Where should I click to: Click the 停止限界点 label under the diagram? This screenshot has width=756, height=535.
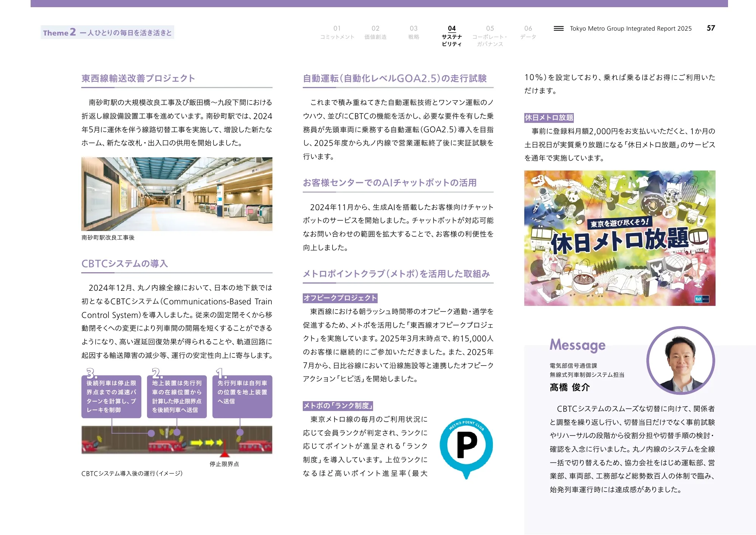coord(224,464)
